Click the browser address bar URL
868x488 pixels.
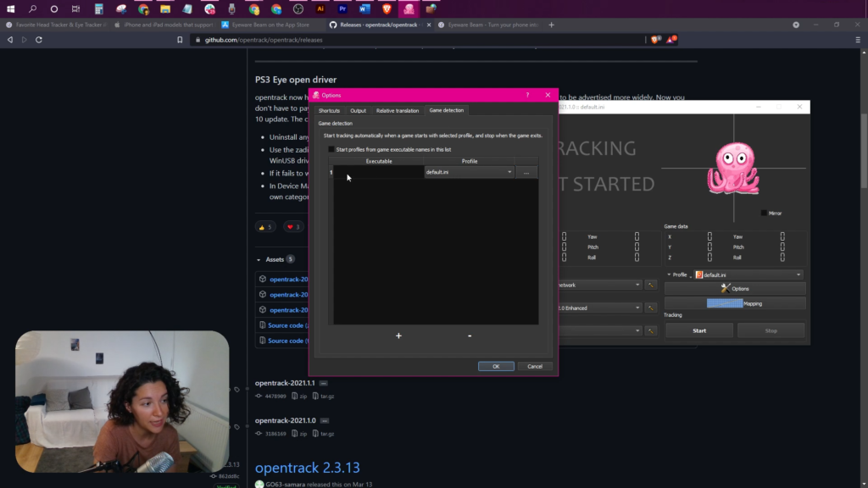coord(264,40)
